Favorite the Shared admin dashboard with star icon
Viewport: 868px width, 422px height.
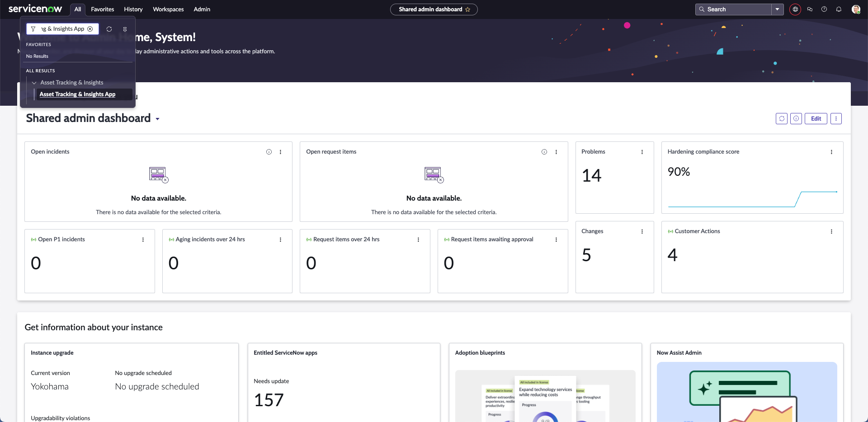coord(468,9)
